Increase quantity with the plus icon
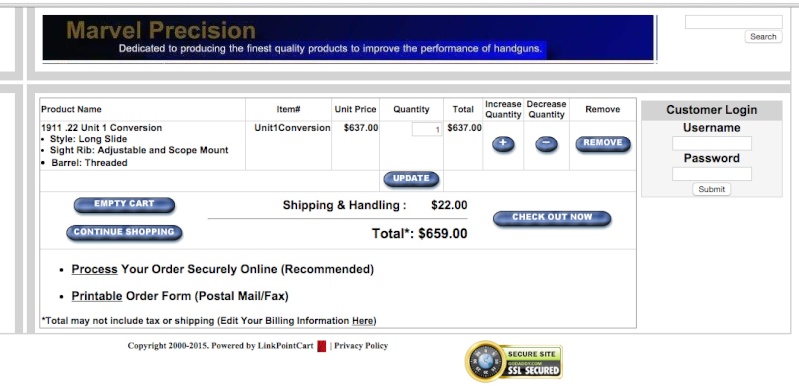Image resolution: width=799 pixels, height=388 pixels. coord(503,144)
